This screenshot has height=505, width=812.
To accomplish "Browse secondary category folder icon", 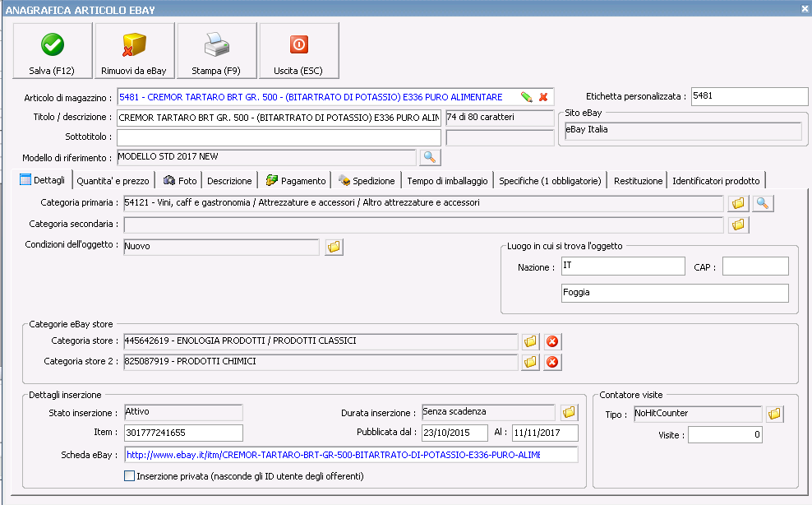I will point(739,225).
